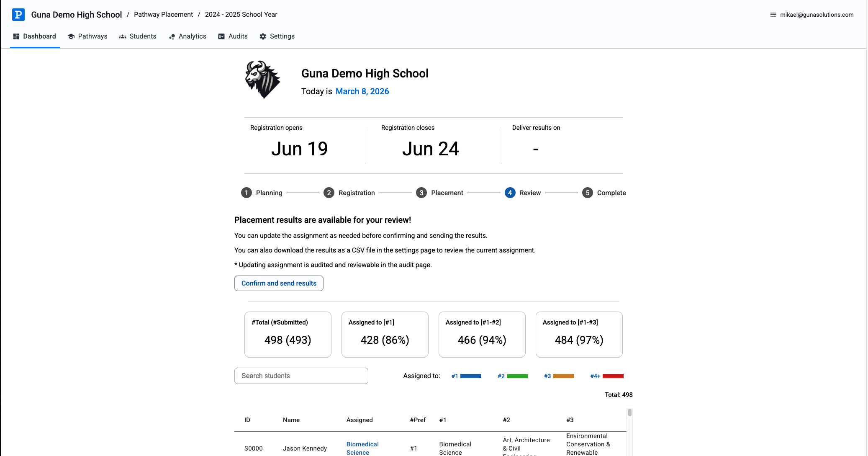Image resolution: width=868 pixels, height=456 pixels.
Task: Click the blue #1 assignment swatch
Action: 470,376
